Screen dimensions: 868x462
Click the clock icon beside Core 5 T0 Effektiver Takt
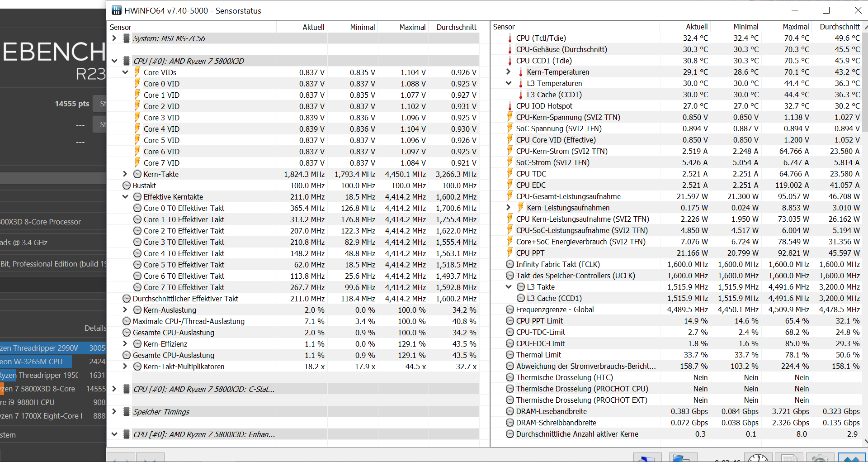(x=137, y=265)
